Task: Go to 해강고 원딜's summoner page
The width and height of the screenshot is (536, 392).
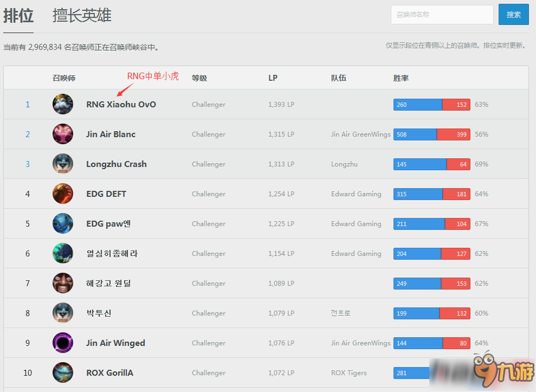Action: coord(108,283)
